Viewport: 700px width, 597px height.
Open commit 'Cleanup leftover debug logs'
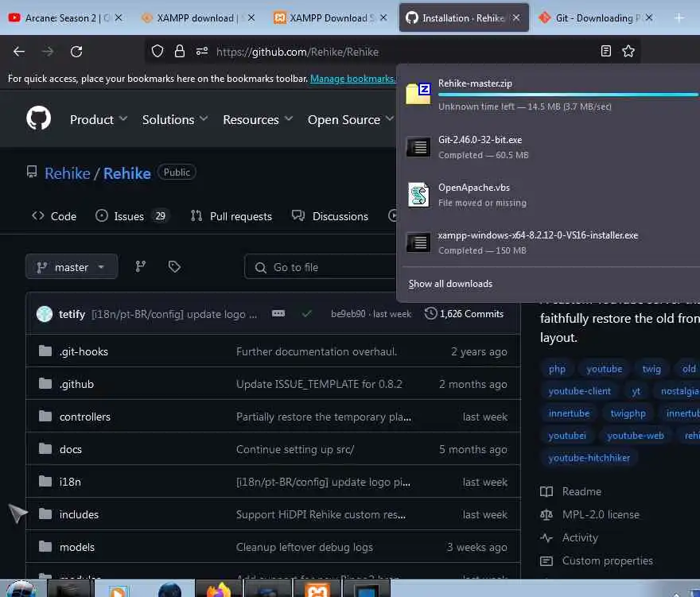[x=305, y=547]
